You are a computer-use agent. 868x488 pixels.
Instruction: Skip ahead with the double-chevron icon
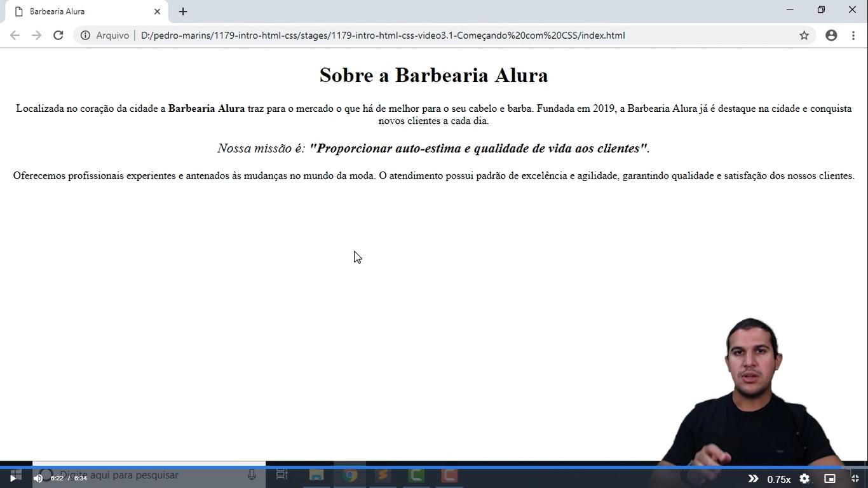coord(753,478)
